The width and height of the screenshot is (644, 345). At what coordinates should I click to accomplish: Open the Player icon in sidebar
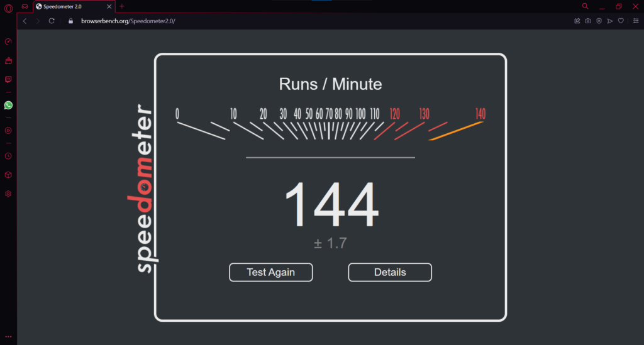8,131
